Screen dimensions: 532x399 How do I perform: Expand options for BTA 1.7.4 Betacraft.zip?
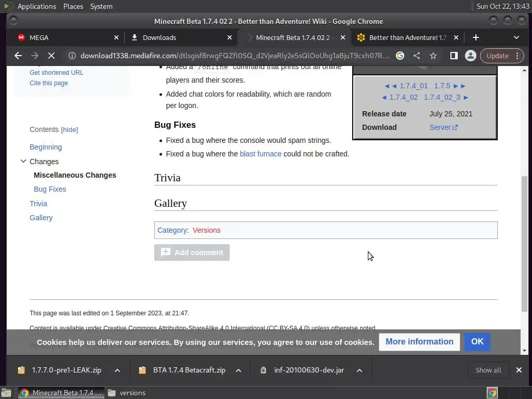(238, 370)
